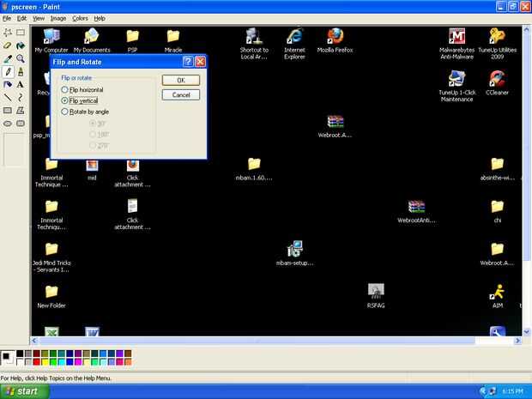Activate the Magnifier tool

tap(21, 58)
